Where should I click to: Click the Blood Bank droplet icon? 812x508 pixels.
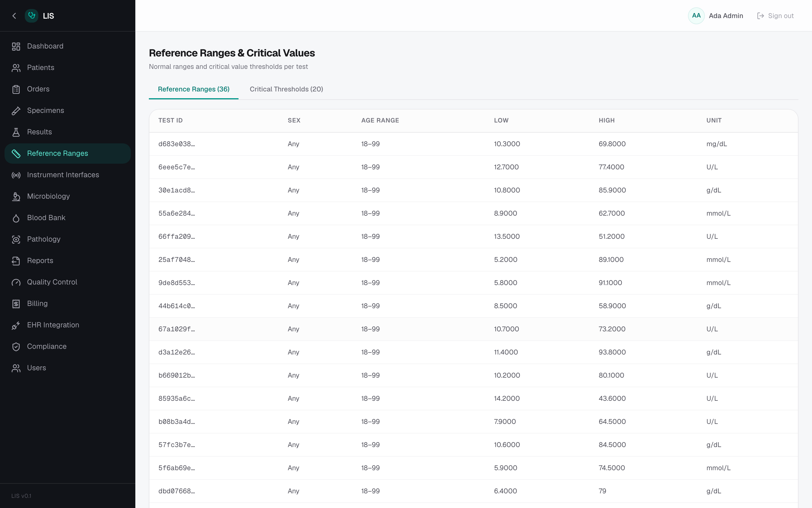[x=16, y=218]
